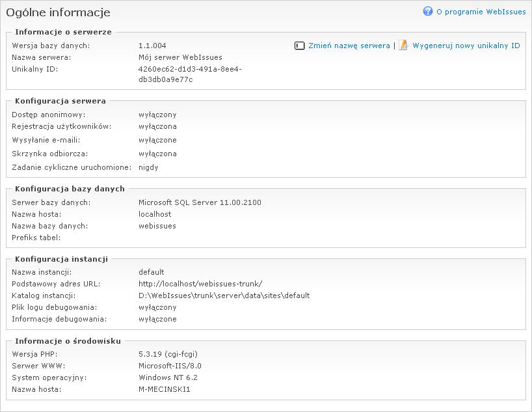The width and height of the screenshot is (532, 412).
Task: Click the "Konfiguracja serwera" section title
Action: (60, 101)
